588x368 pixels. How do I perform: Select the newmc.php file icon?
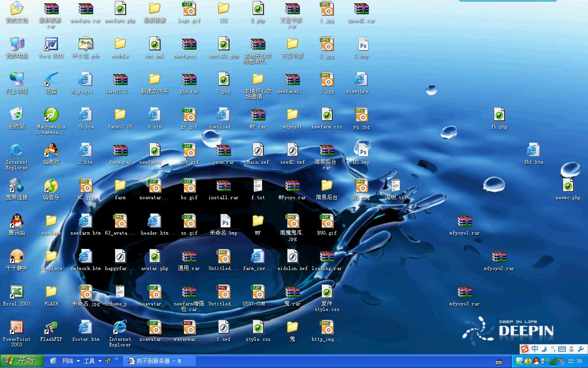[568, 189]
